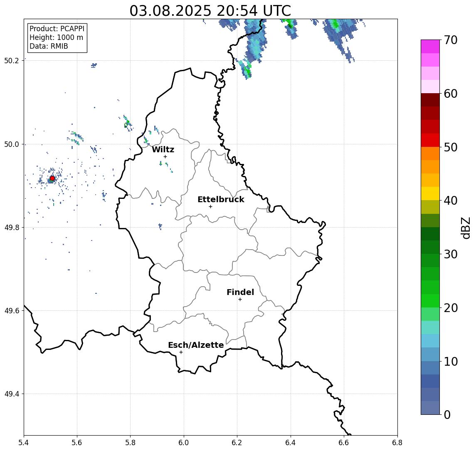Click the latitude axis label 50.0
This screenshot has height=451, width=476.
click(x=12, y=144)
